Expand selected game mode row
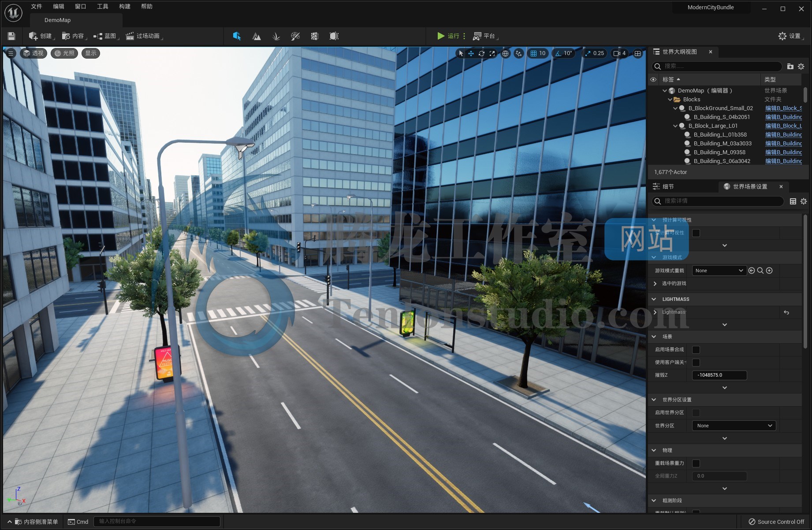The image size is (812, 530). click(x=655, y=284)
